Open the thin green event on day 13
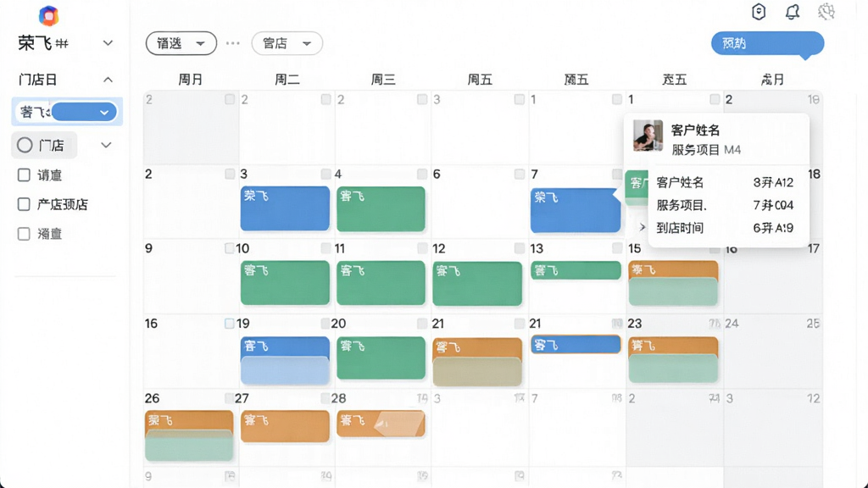This screenshot has width=868, height=488. (576, 270)
